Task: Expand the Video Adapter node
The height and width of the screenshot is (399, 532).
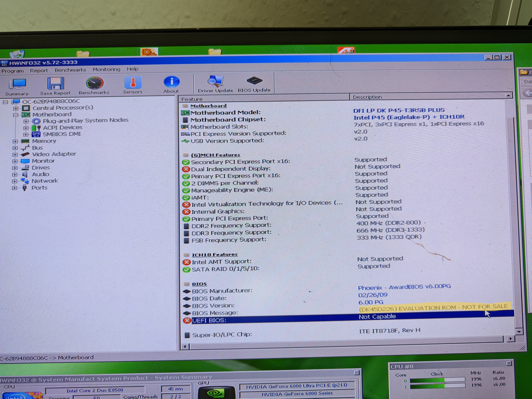Action: point(15,154)
